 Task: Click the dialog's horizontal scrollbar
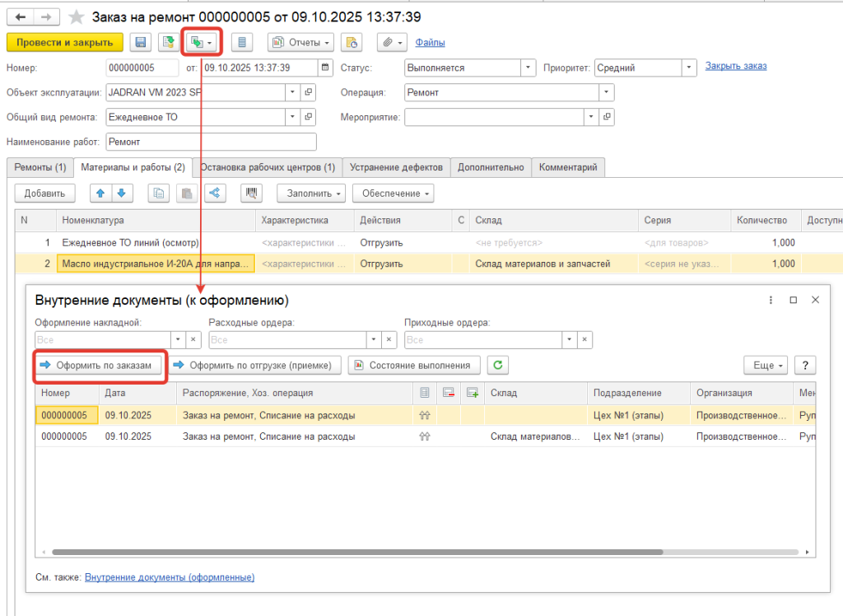click(354, 553)
